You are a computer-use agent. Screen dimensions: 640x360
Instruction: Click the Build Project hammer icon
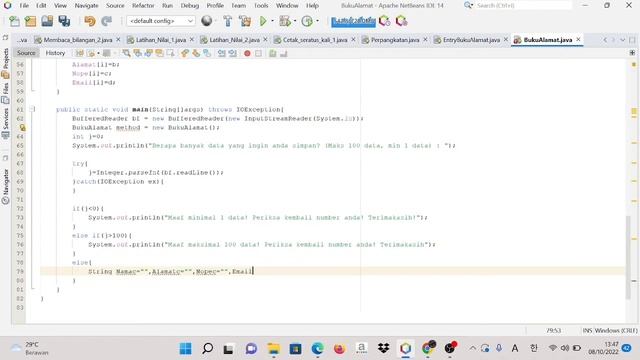[x=228, y=21]
